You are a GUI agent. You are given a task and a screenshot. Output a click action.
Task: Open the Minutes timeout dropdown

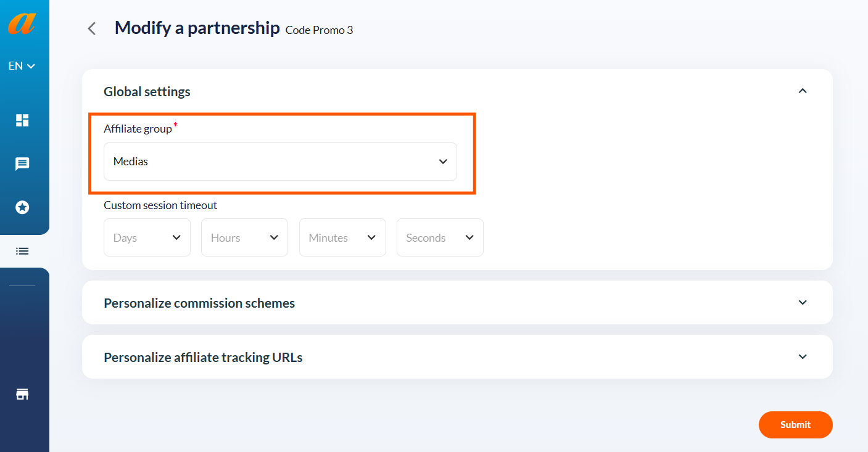pyautogui.click(x=342, y=237)
